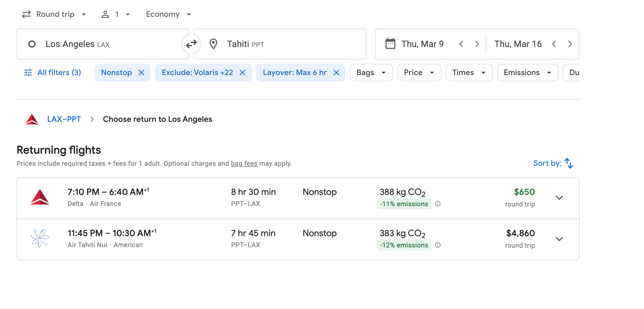Click the Tahiti PPT destination field
Image resolution: width=644 pixels, height=309 pixels.
(x=280, y=44)
